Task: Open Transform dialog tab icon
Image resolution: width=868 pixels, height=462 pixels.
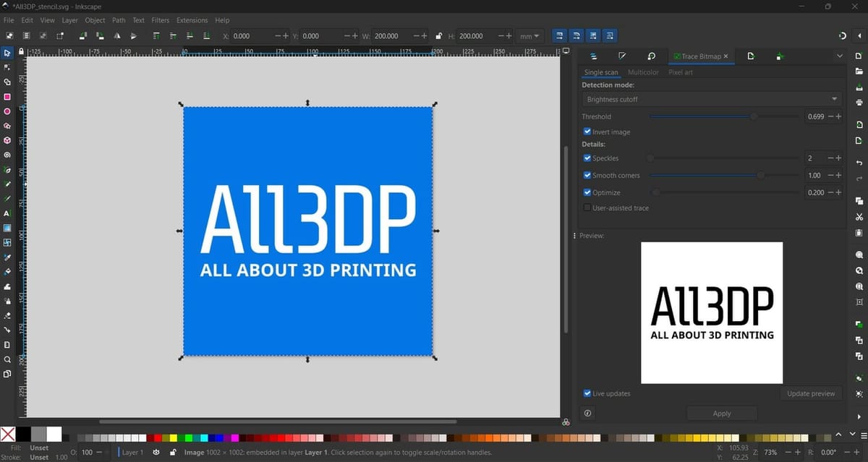Action: [x=651, y=56]
